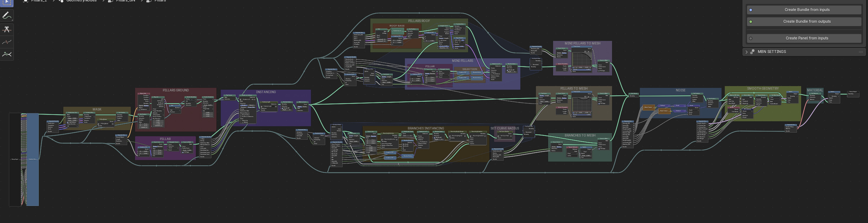Open the GeometryNodes breadcrumb
Screen dimensions: 868x223
tap(81, 1)
